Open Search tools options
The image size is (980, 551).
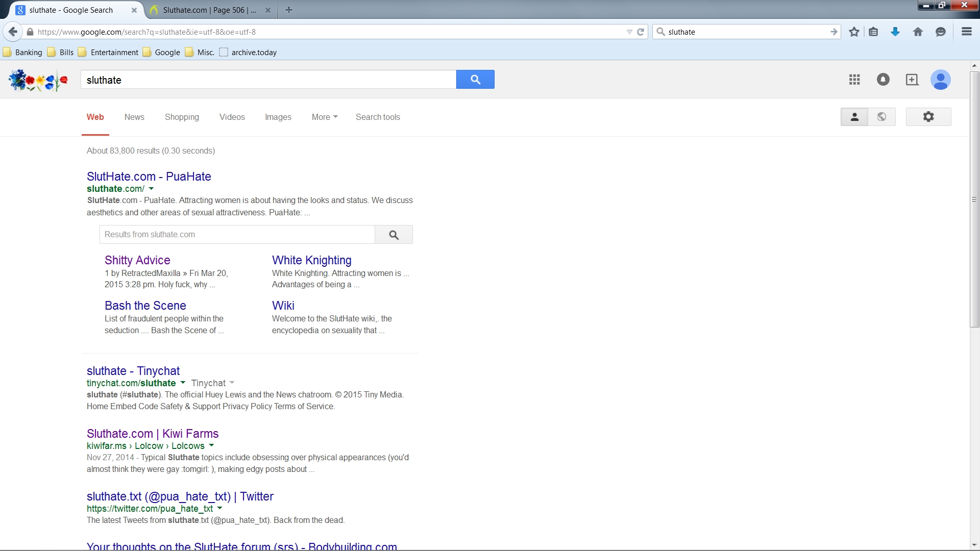(378, 117)
